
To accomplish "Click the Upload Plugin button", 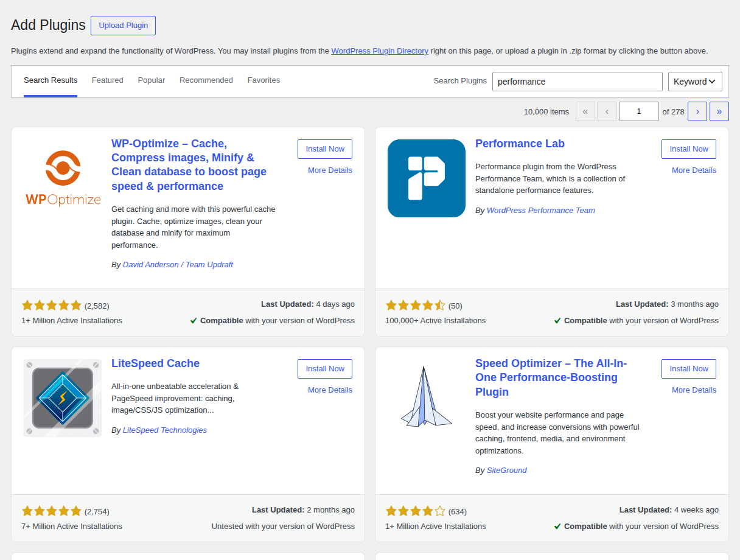I will [124, 26].
